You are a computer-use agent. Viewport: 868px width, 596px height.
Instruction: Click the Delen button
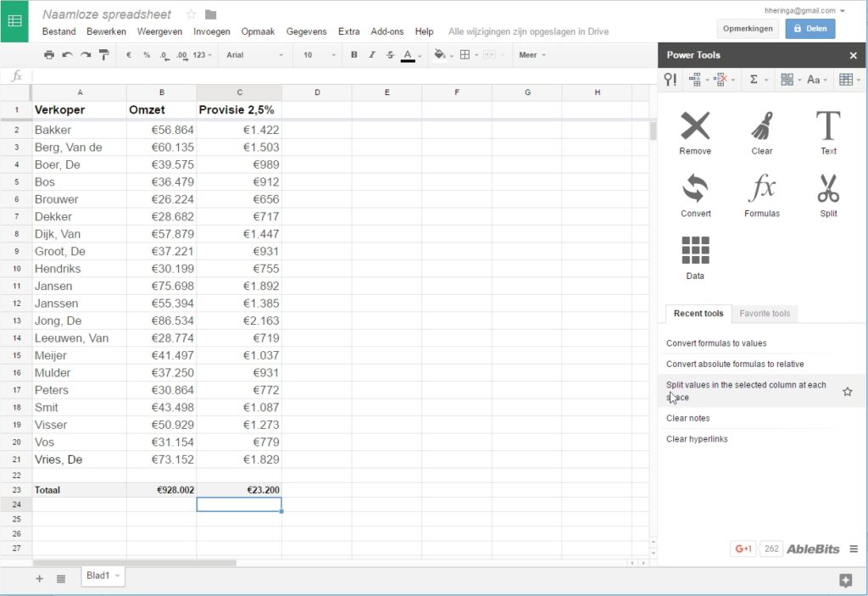[810, 28]
